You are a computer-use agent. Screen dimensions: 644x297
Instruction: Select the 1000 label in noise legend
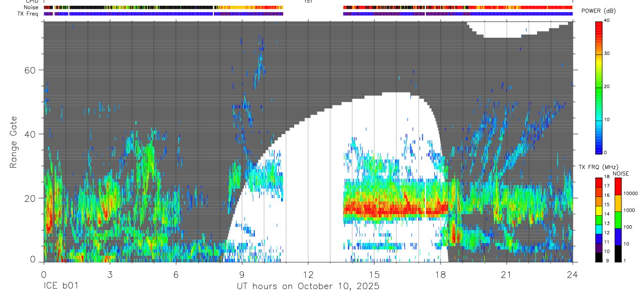pyautogui.click(x=629, y=211)
